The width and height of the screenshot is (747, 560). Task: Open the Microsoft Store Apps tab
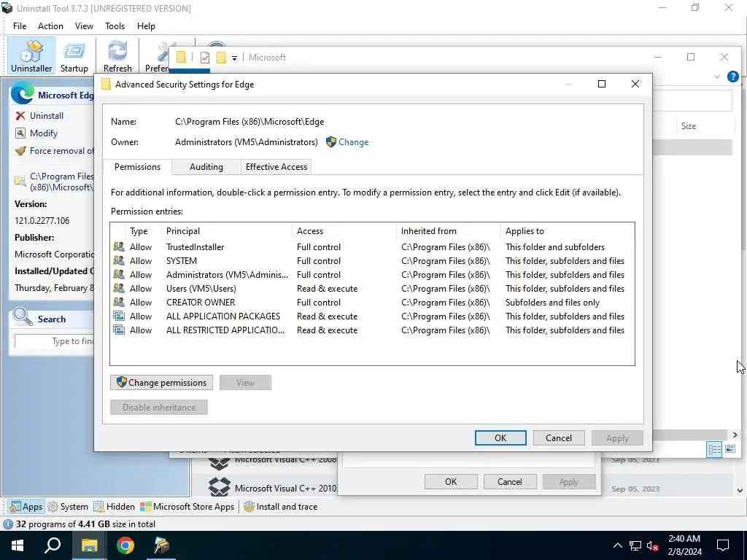pos(187,507)
